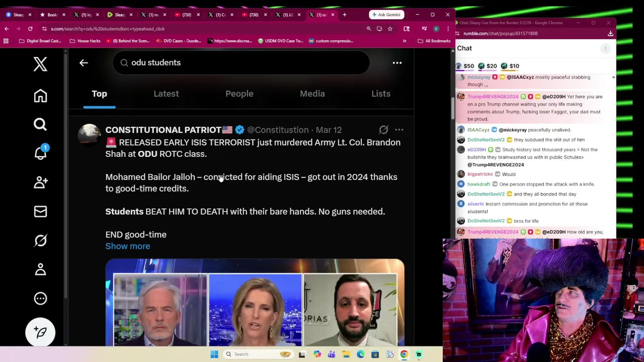The width and height of the screenshot is (644, 362).
Task: Open Microsoft Store from taskbar
Action: (375, 354)
